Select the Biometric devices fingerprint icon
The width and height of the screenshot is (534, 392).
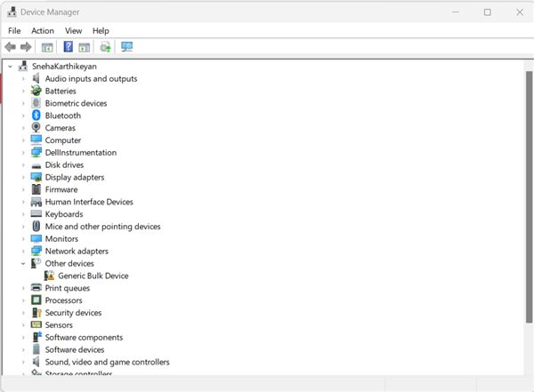click(36, 103)
